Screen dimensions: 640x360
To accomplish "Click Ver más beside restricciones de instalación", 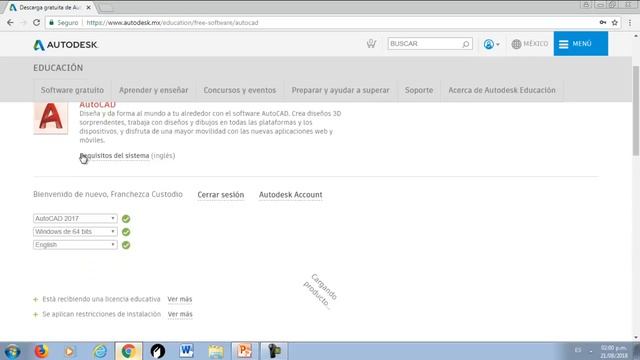I will tap(180, 314).
